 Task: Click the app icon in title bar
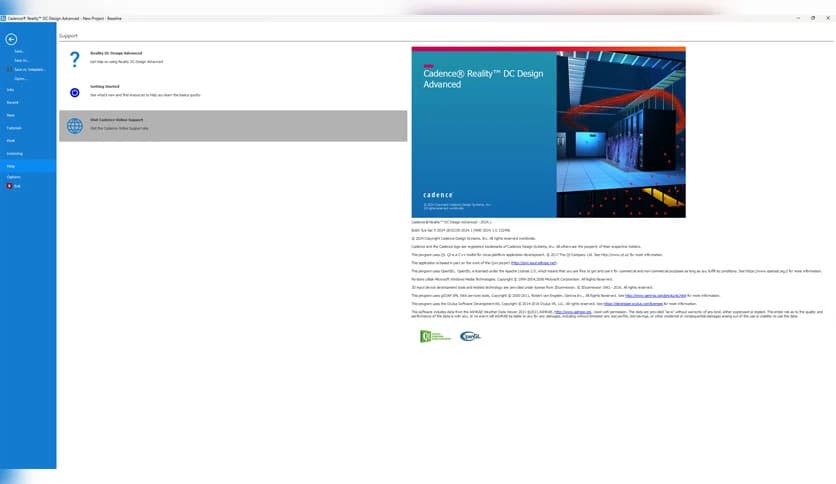click(x=3, y=18)
